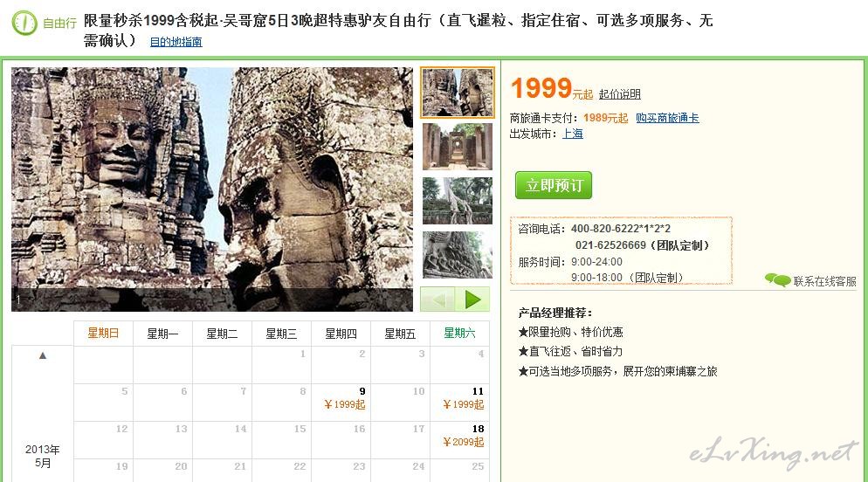This screenshot has width=868, height=482.
Task: Click the 上海 departure city link
Action: pyautogui.click(x=572, y=134)
